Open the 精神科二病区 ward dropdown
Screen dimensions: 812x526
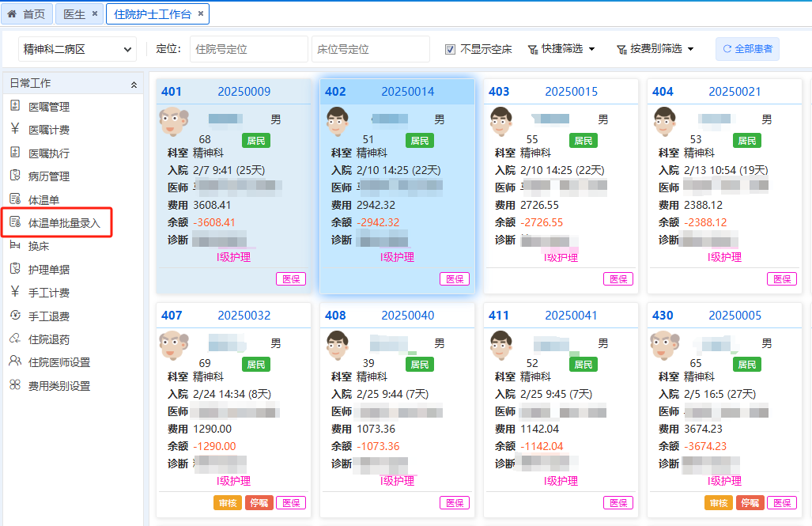tap(77, 49)
